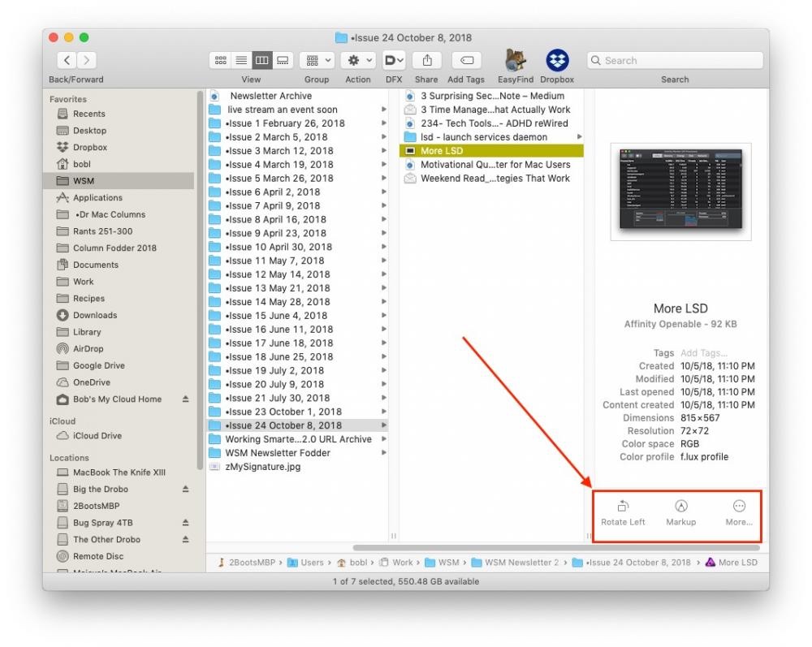Image resolution: width=812 pixels, height=647 pixels.
Task: Open the DFX toolbar dropdown
Action: [x=394, y=61]
